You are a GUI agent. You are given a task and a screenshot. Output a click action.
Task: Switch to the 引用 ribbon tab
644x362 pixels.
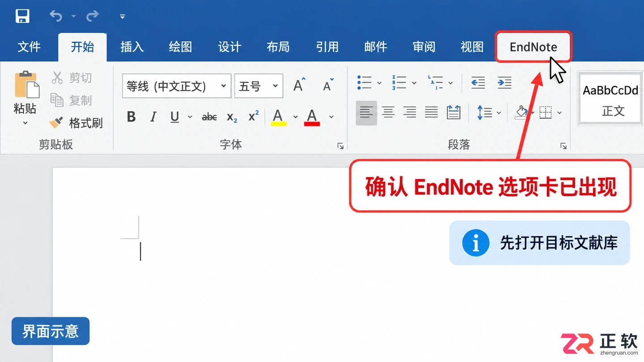coord(327,47)
